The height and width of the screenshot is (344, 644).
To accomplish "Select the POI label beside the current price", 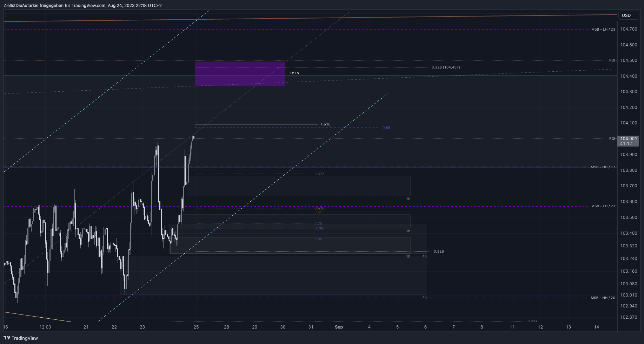I will pyautogui.click(x=612, y=139).
